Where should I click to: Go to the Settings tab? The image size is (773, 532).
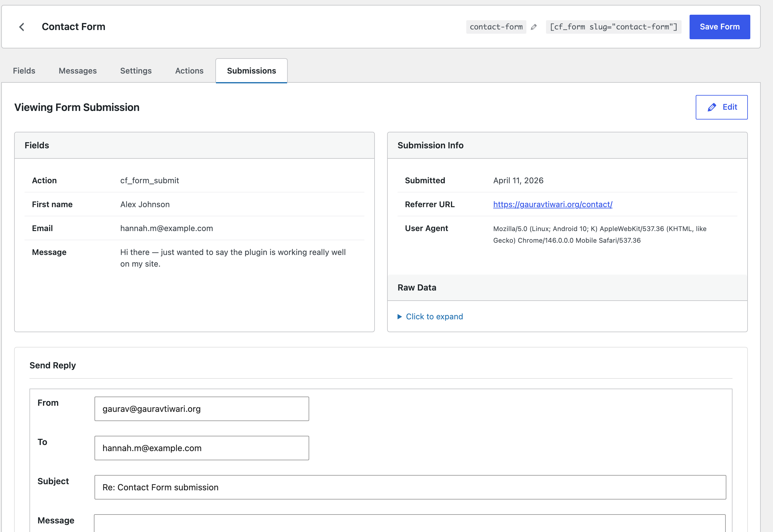[x=136, y=71]
